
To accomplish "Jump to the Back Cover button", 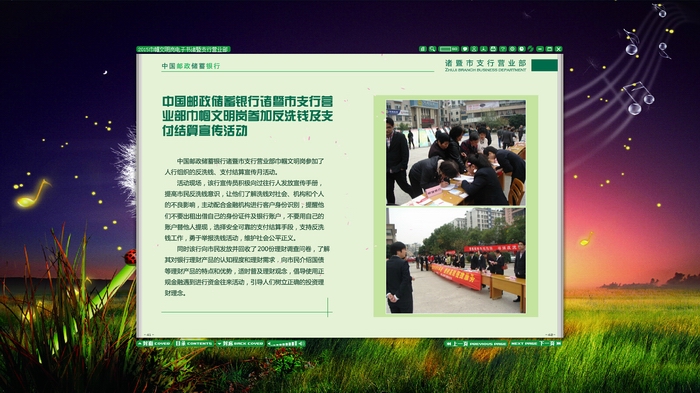I will [240, 343].
